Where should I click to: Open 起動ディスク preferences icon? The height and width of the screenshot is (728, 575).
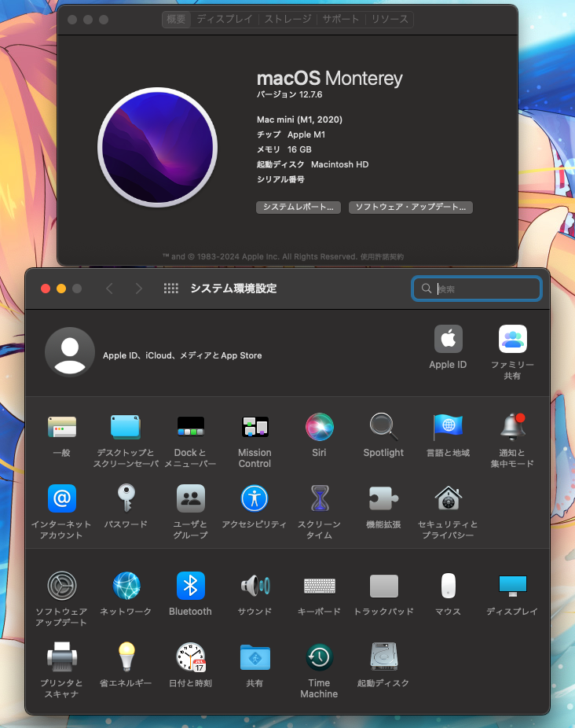pos(384,657)
